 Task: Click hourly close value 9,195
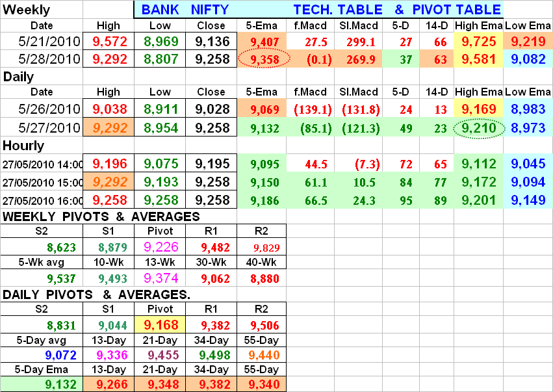212,164
